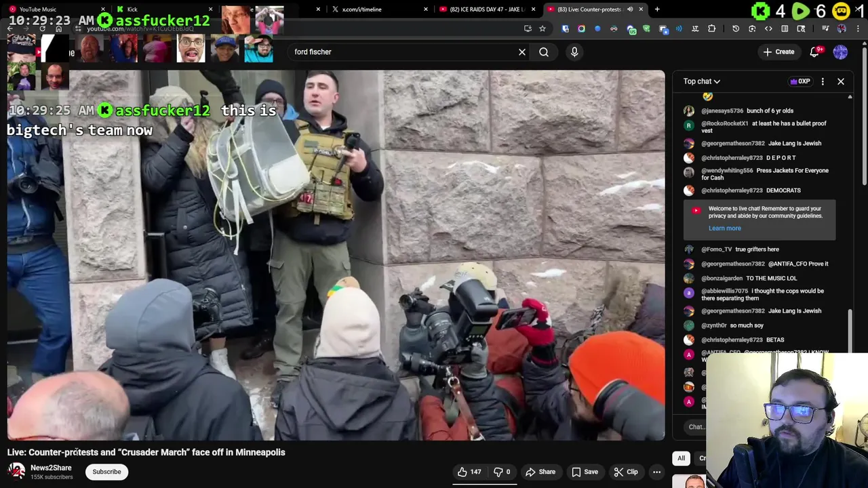Image resolution: width=868 pixels, height=488 pixels.
Task: Close the live chat panel
Action: click(x=841, y=81)
